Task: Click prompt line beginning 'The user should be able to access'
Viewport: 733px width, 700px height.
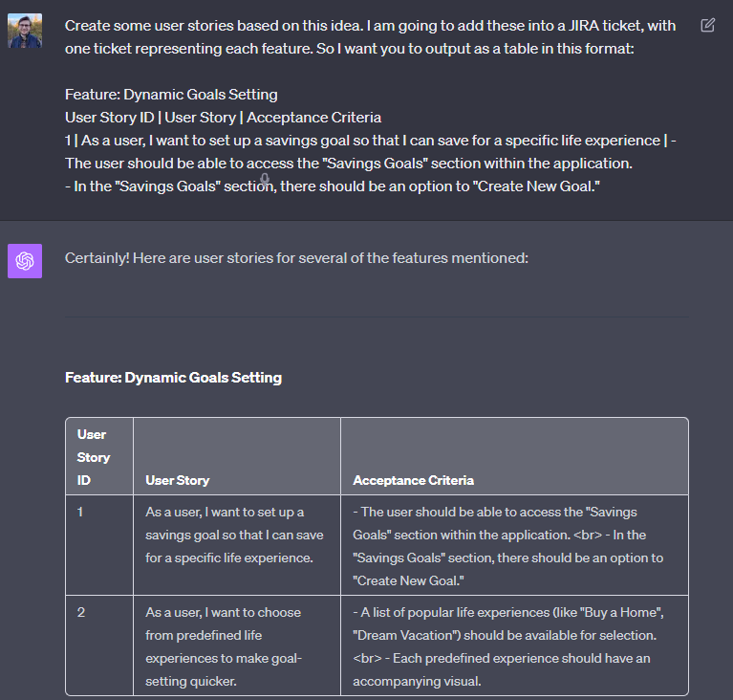Action: (348, 164)
